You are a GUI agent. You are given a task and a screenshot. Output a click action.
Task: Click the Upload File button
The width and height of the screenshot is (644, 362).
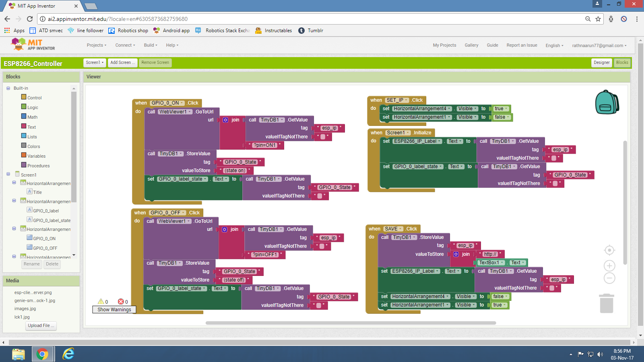click(41, 326)
